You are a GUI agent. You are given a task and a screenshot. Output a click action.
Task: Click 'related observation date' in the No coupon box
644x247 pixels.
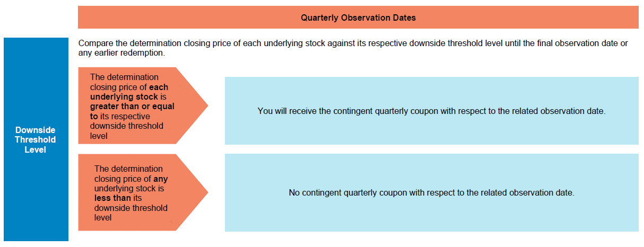(528, 193)
